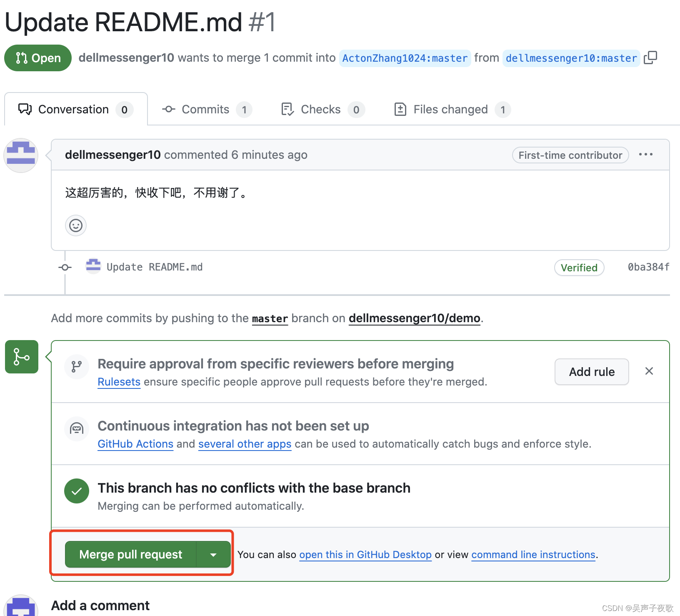Click 'open this in GitHub Desktop' link
Image resolution: width=680 pixels, height=616 pixels.
[x=365, y=555]
